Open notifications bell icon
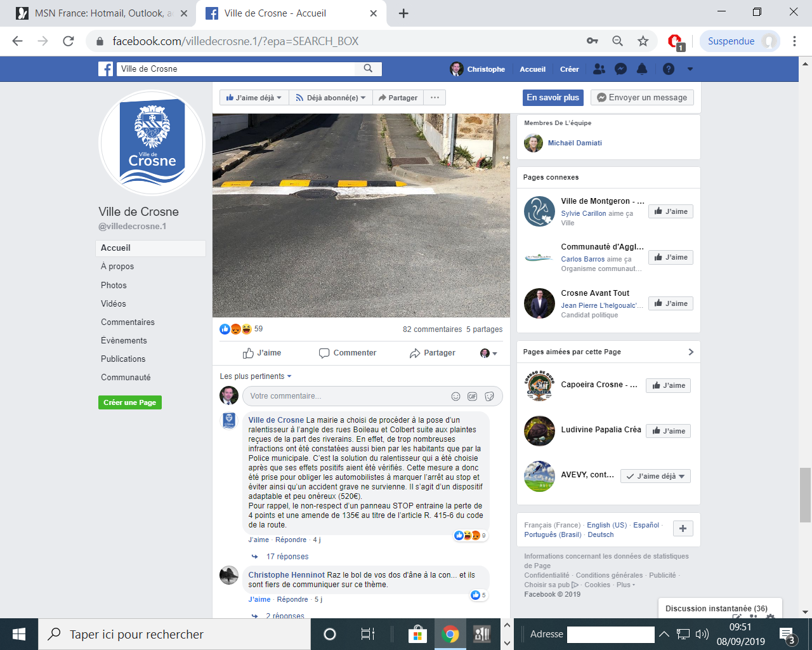Image resolution: width=812 pixels, height=650 pixels. click(642, 69)
